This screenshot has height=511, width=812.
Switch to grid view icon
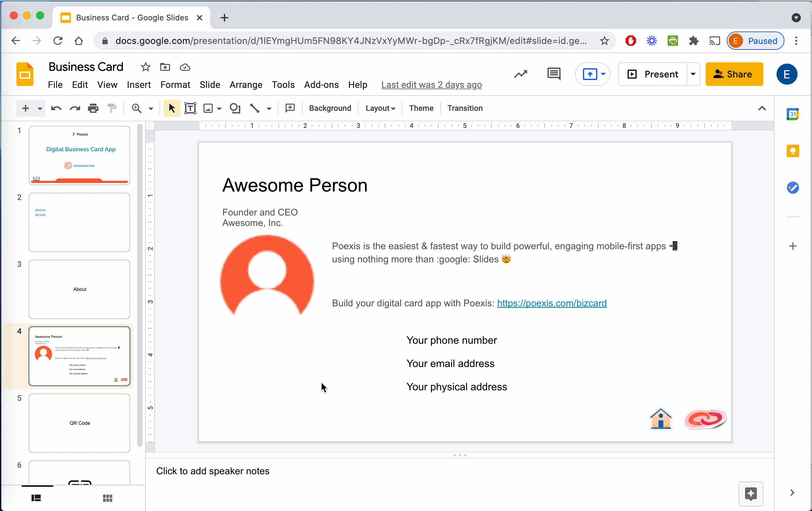[x=108, y=498]
